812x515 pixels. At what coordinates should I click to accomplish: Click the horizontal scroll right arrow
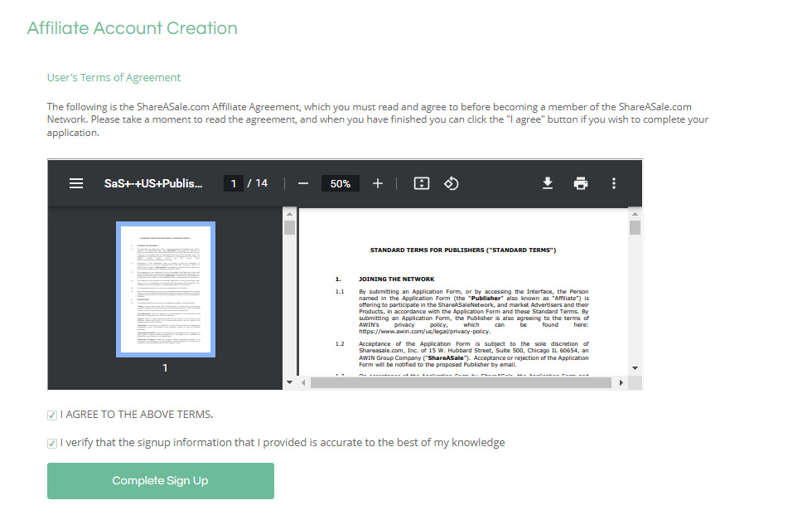621,383
